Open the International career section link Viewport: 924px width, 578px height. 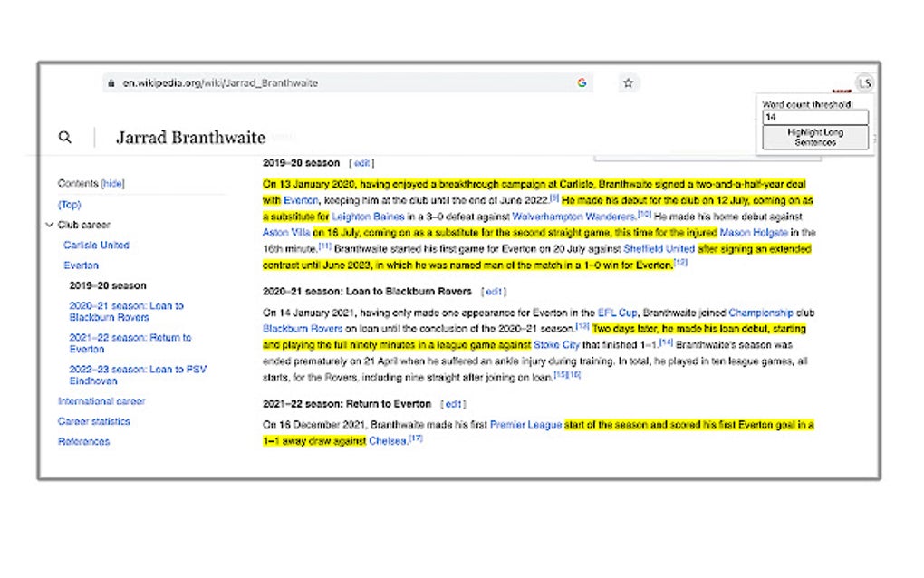tap(101, 400)
